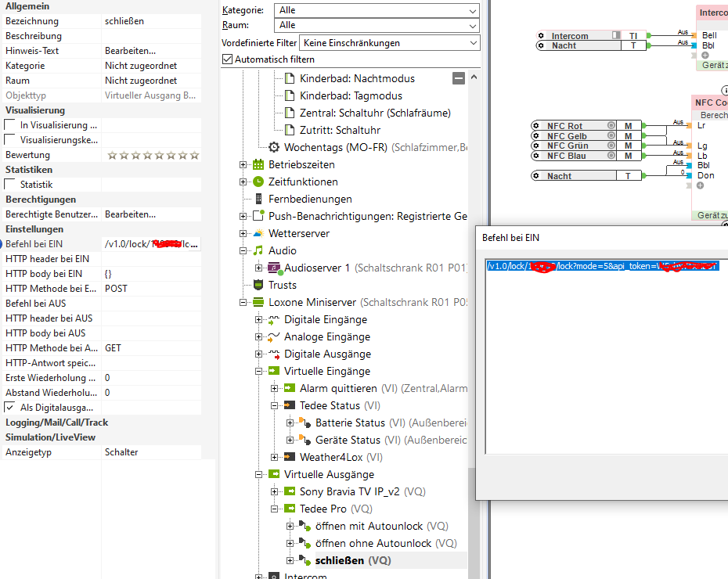Open the Vordefinierte Filter dropdown
Image resolution: width=728 pixels, height=579 pixels.
pos(389,43)
